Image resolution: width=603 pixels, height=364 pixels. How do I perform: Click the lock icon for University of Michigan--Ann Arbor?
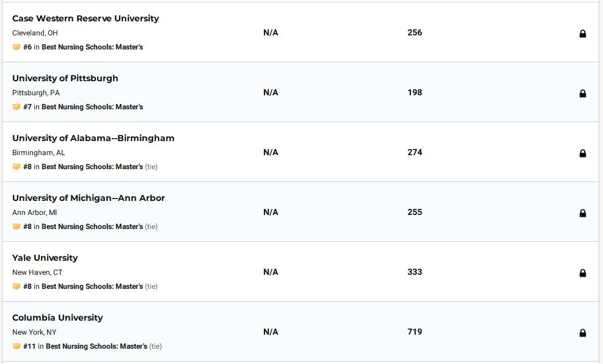[583, 213]
